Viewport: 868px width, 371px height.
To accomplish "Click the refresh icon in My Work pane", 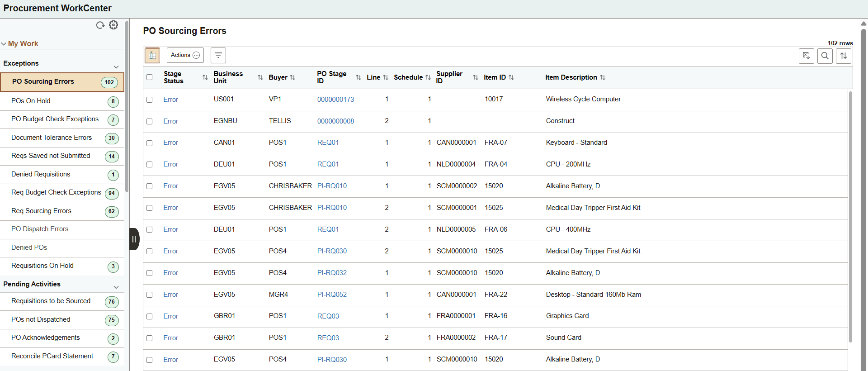I will pyautogui.click(x=100, y=25).
